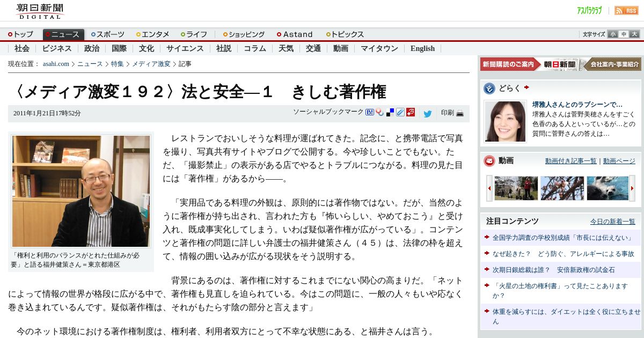Open the ショッピング tab
Image resolution: width=644 pixels, height=338 pixels.
click(244, 34)
